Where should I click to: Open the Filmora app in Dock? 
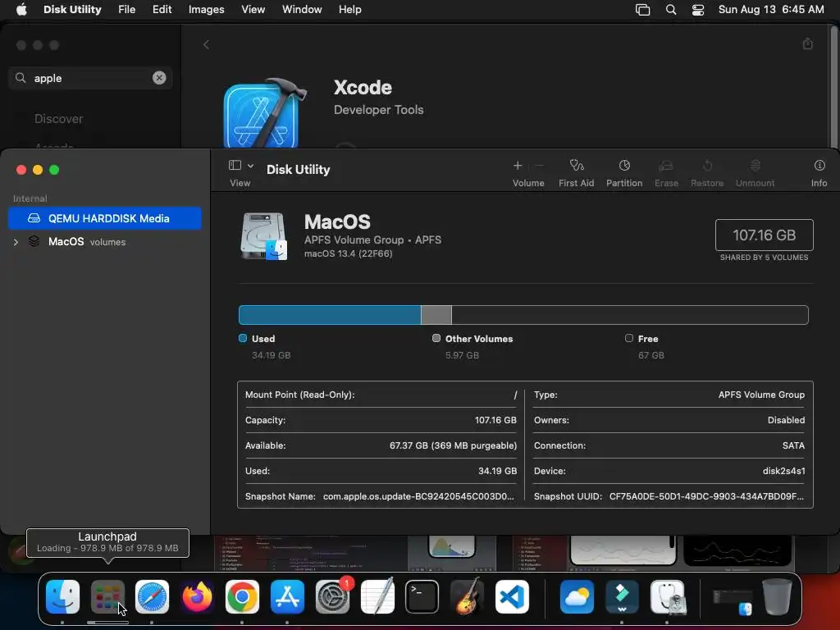pos(622,597)
